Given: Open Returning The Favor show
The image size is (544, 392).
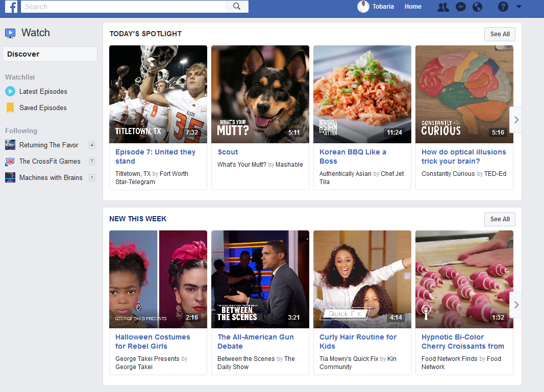Looking at the screenshot, I should (x=49, y=145).
